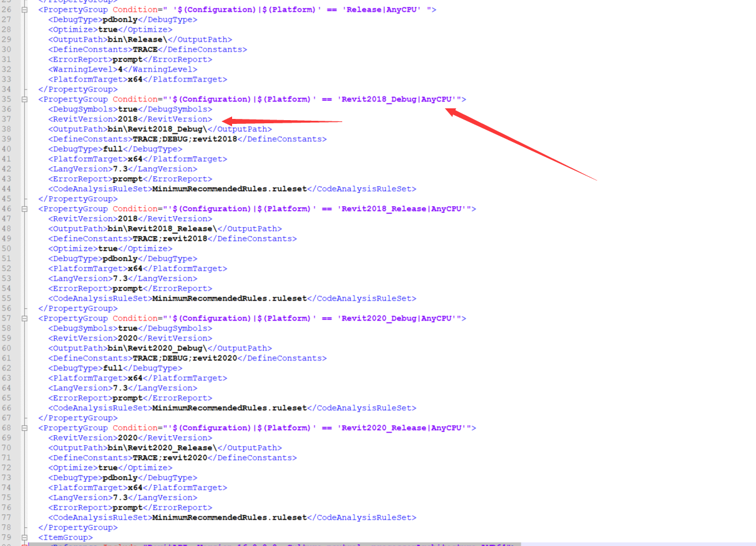The height and width of the screenshot is (546, 756).
Task: Click the DebugType 'full' on line 40
Action: [x=113, y=149]
